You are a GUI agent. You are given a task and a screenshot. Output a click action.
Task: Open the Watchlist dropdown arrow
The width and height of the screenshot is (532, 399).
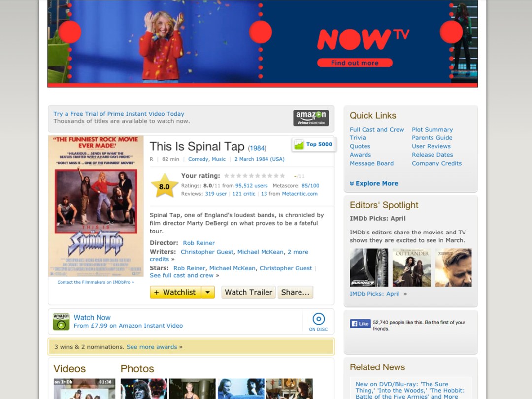(x=208, y=292)
